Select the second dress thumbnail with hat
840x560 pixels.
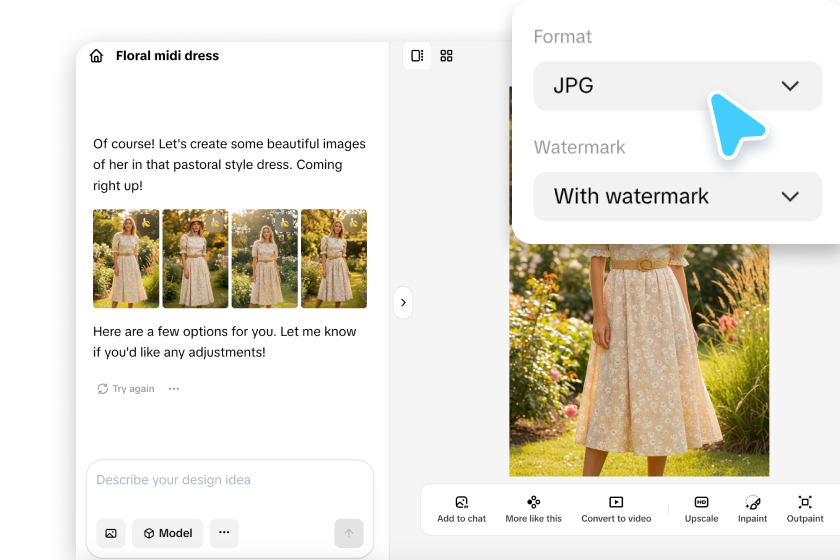(194, 258)
